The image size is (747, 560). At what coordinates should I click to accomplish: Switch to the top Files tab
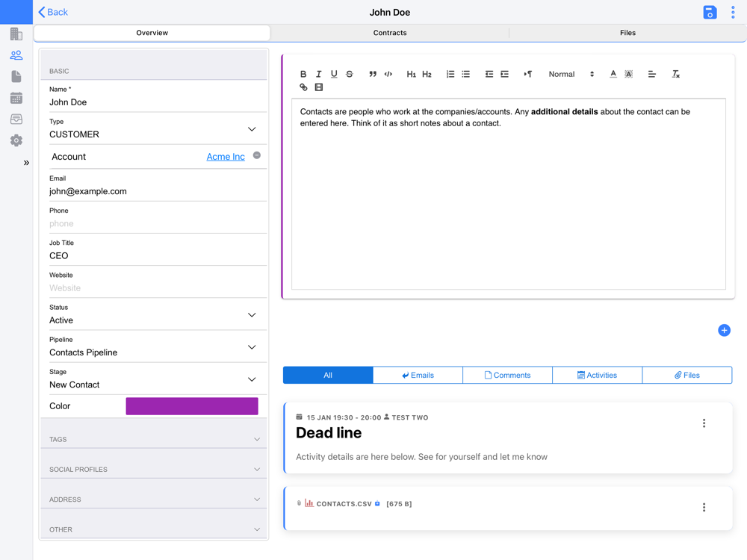(627, 33)
